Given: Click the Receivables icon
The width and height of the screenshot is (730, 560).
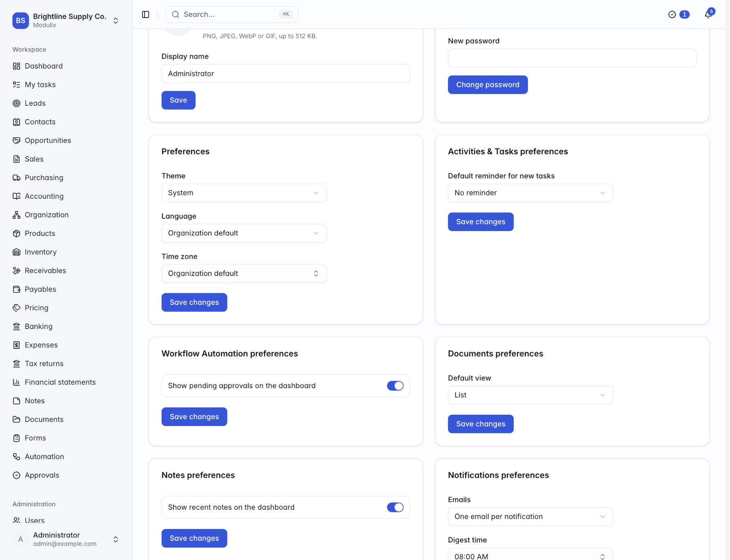Looking at the screenshot, I should coord(16,270).
